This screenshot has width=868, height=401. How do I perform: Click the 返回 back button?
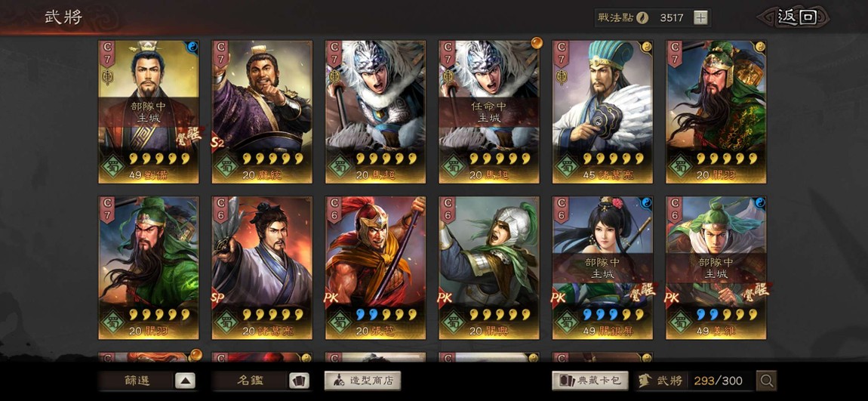click(x=796, y=17)
